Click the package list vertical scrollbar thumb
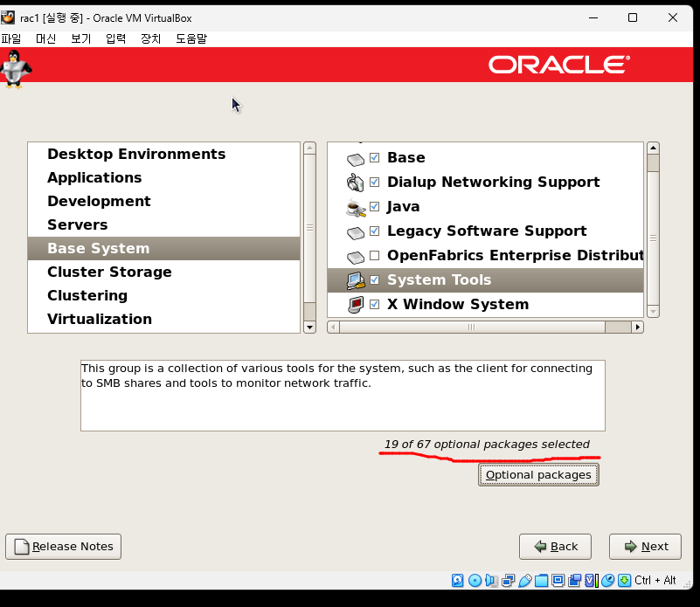 653,238
